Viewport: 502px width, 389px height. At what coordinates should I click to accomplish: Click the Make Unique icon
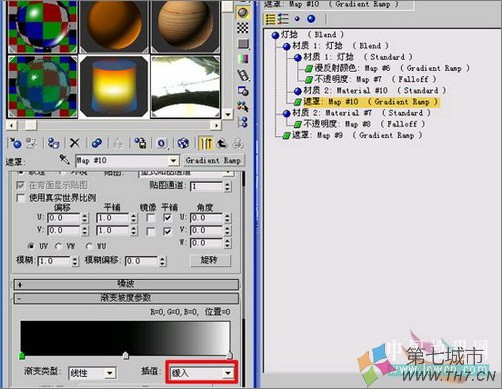coord(118,143)
